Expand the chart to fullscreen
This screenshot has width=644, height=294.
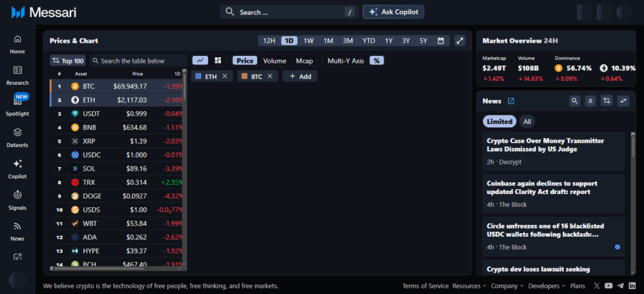pos(460,41)
